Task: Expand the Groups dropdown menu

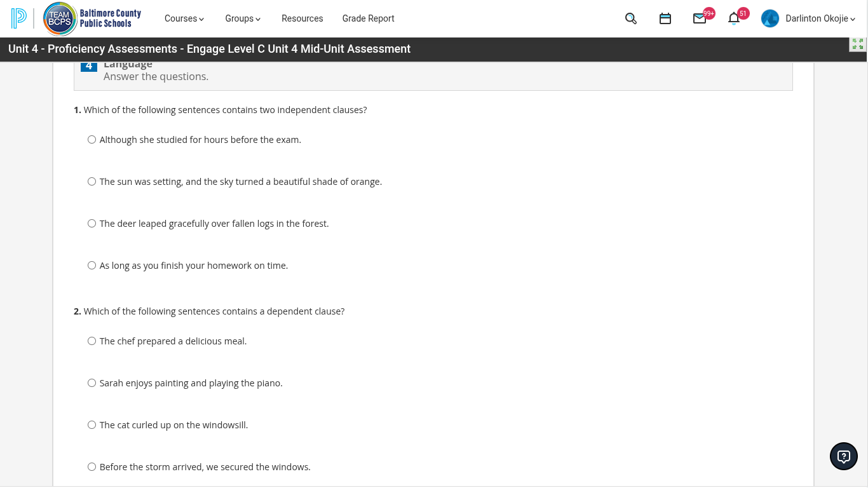Action: coord(243,18)
